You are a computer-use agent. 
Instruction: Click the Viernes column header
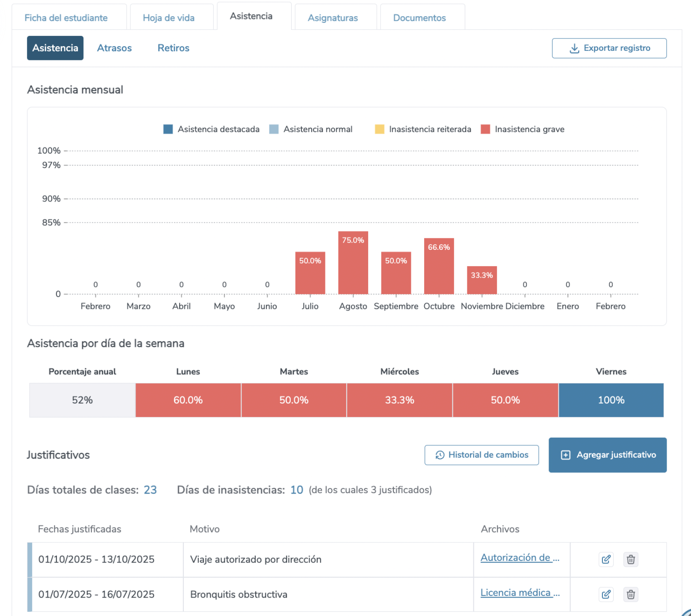[611, 372]
